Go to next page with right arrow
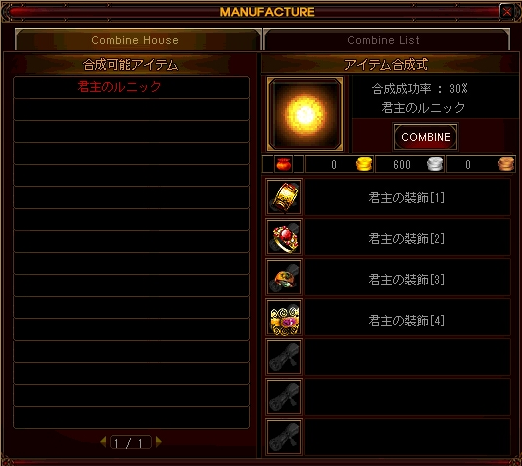 pos(159,442)
